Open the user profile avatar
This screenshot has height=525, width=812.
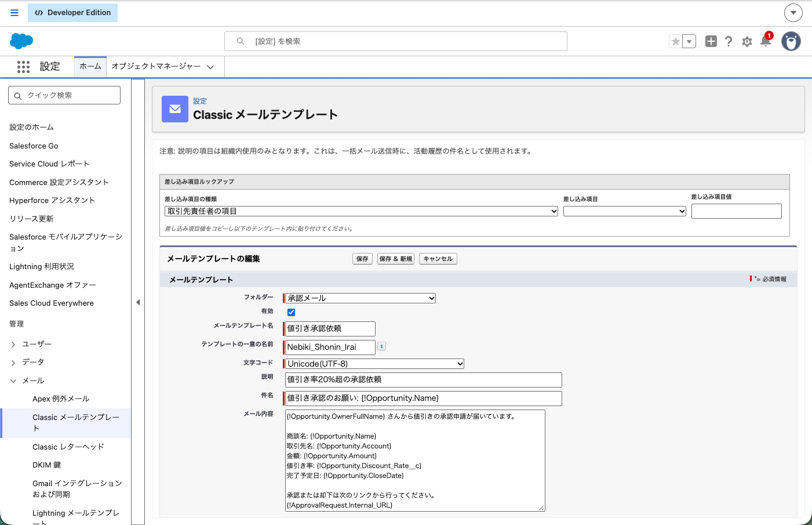(791, 41)
